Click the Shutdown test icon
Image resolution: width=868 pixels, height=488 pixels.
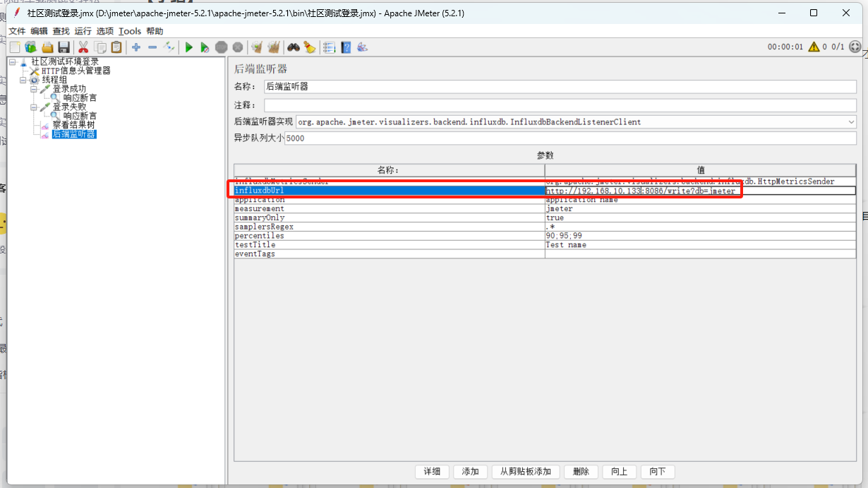click(x=238, y=47)
